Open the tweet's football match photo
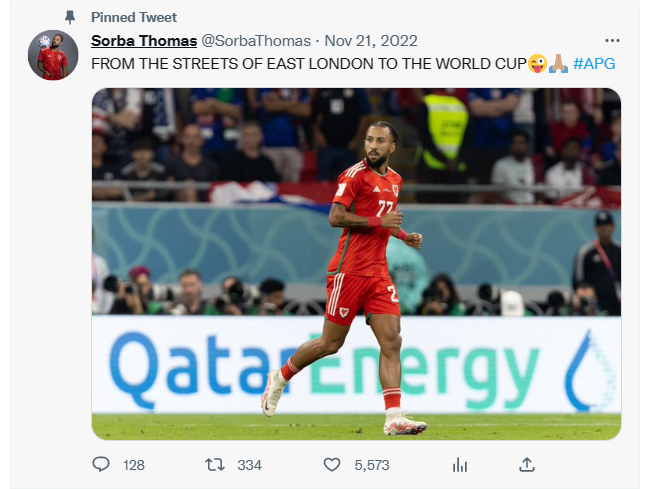Screen dimensions: 647x489 point(357,264)
